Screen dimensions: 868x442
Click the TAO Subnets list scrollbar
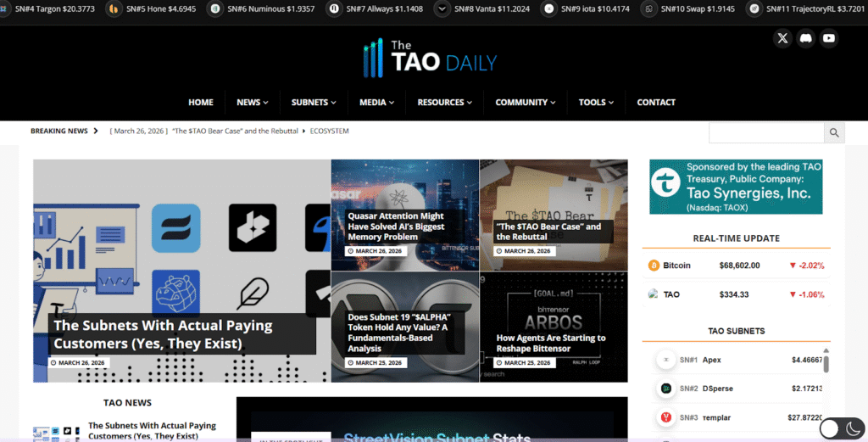(x=826, y=363)
